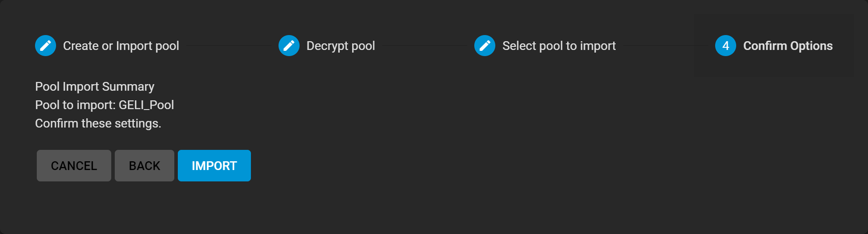Click the connector line after Create or Import pool

point(229,46)
